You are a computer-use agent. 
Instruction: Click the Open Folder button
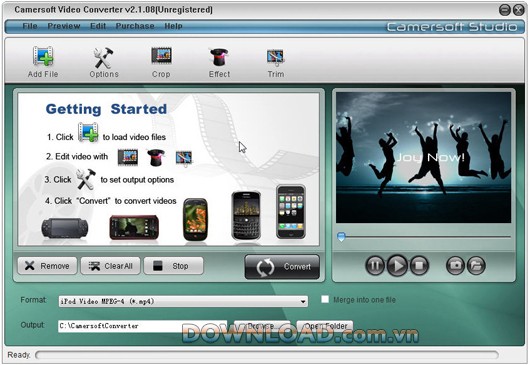click(325, 326)
